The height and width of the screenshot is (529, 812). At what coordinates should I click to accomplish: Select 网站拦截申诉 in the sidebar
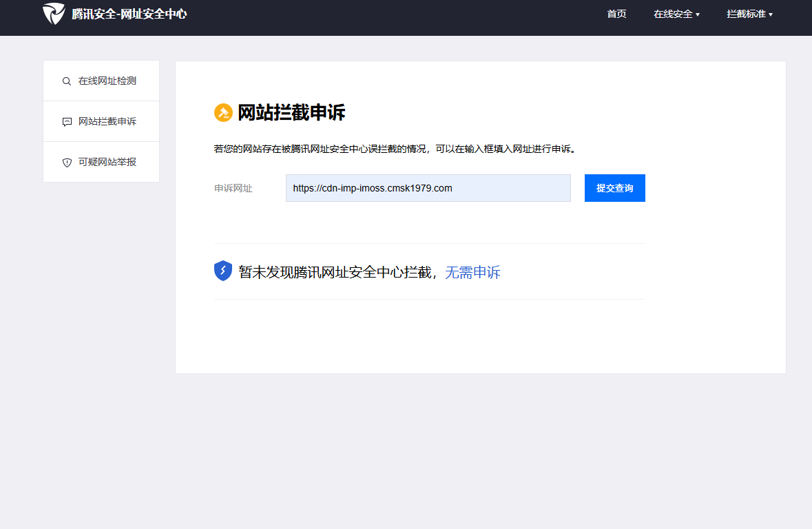pos(101,121)
